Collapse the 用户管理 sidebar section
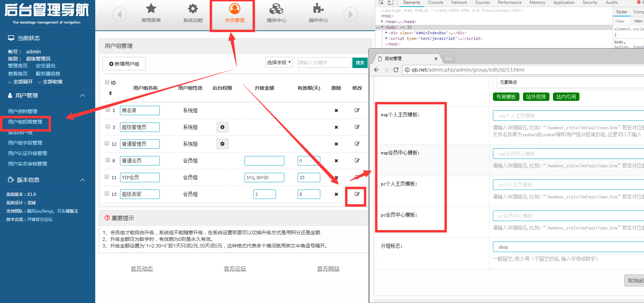Screen dimensions: 644x303 [x=83, y=95]
